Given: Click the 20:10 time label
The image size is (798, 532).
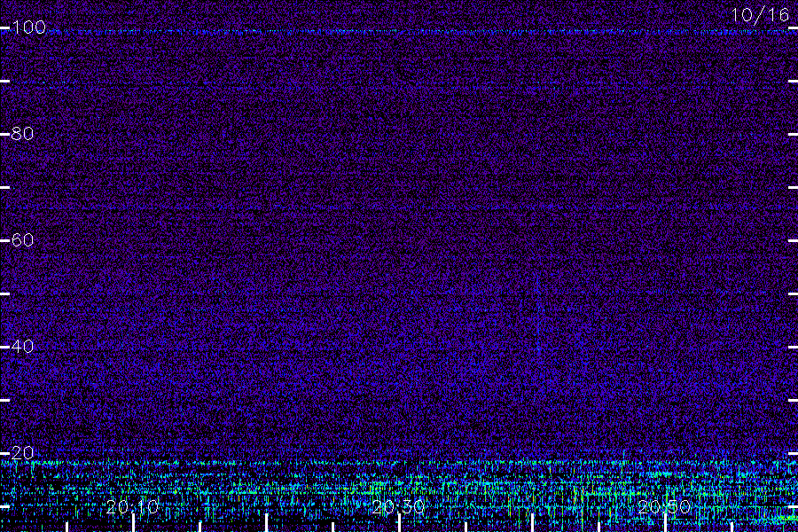Looking at the screenshot, I should 133,507.
